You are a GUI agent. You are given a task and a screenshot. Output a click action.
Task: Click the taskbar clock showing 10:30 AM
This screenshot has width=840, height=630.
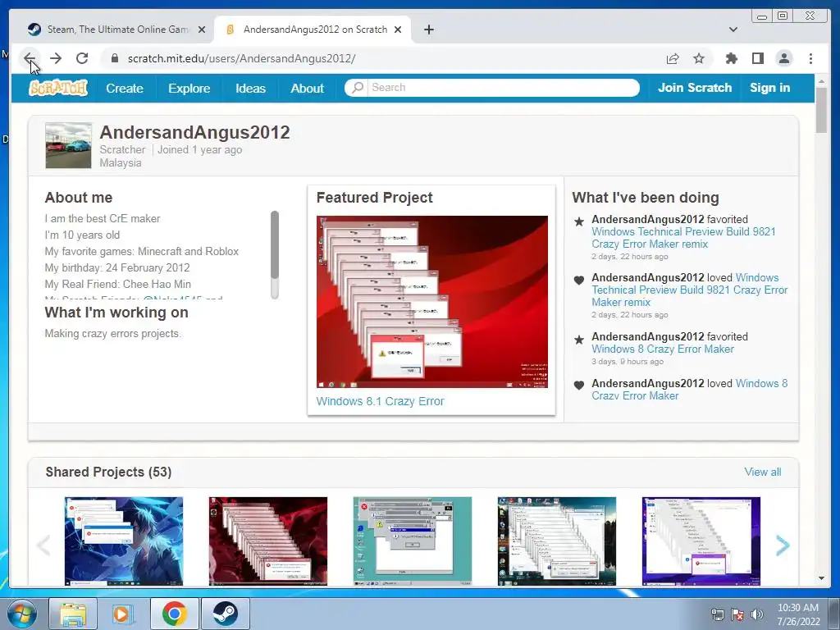pyautogui.click(x=798, y=614)
